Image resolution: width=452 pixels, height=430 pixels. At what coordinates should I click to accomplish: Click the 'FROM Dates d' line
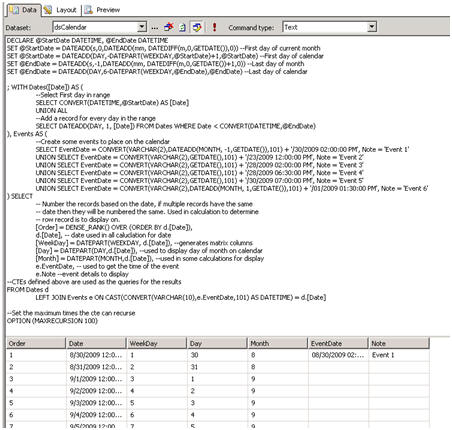[28, 289]
